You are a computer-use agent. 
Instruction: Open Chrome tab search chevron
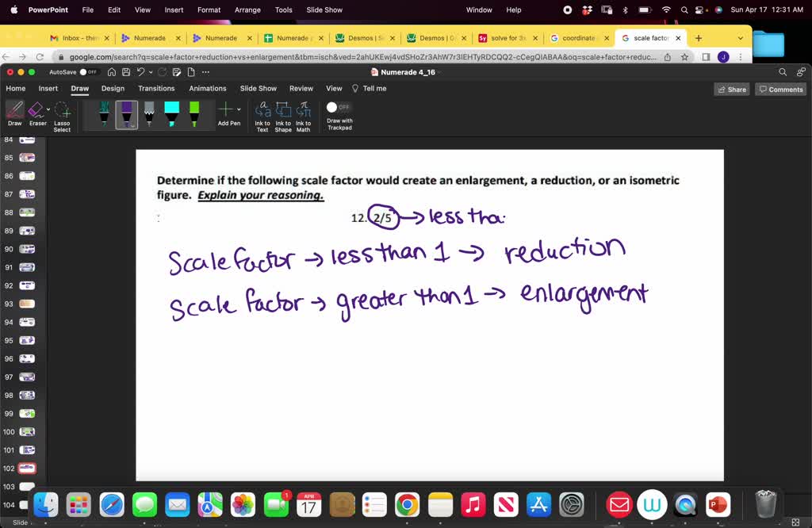[x=741, y=38]
